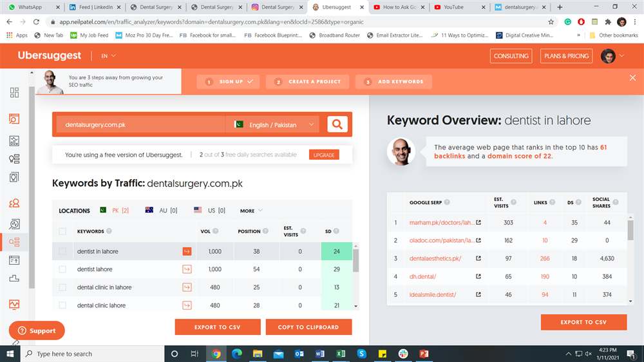Close the onboarding steps banner
The width and height of the screenshot is (644, 362).
[x=632, y=78]
